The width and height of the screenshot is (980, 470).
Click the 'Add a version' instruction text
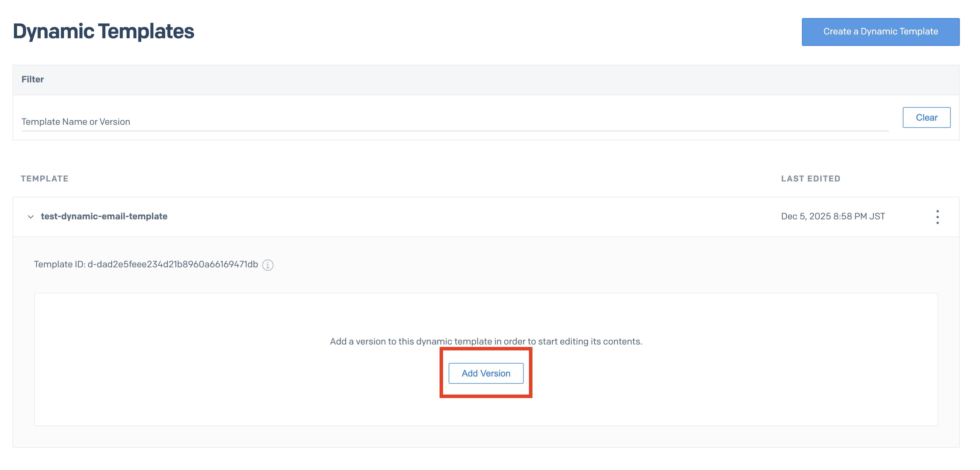click(486, 341)
